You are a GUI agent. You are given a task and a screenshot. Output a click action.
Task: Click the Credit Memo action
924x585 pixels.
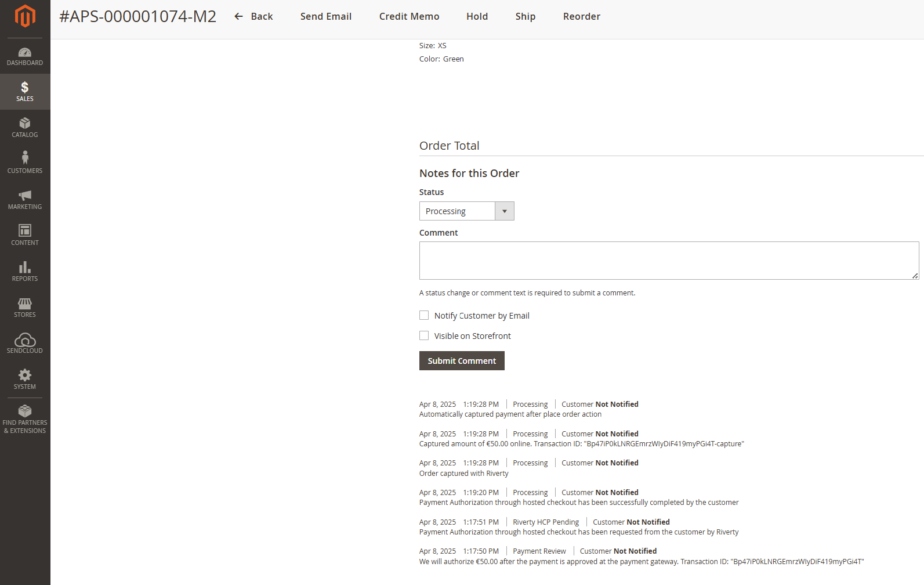pyautogui.click(x=409, y=16)
